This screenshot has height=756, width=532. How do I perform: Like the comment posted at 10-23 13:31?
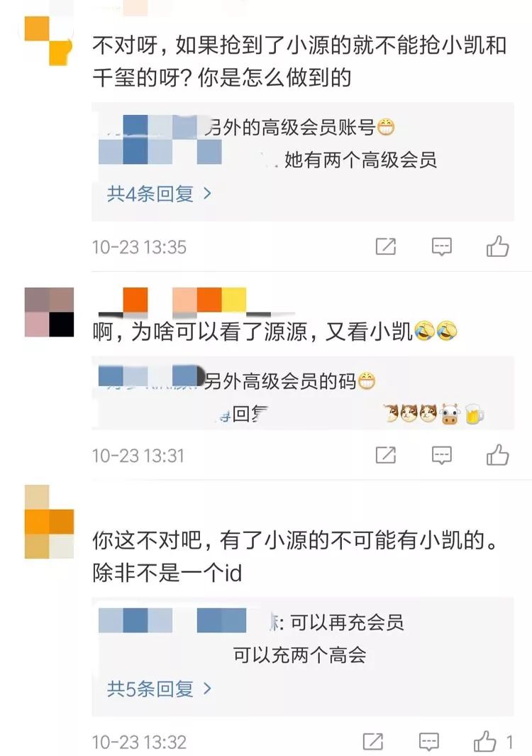click(x=498, y=454)
